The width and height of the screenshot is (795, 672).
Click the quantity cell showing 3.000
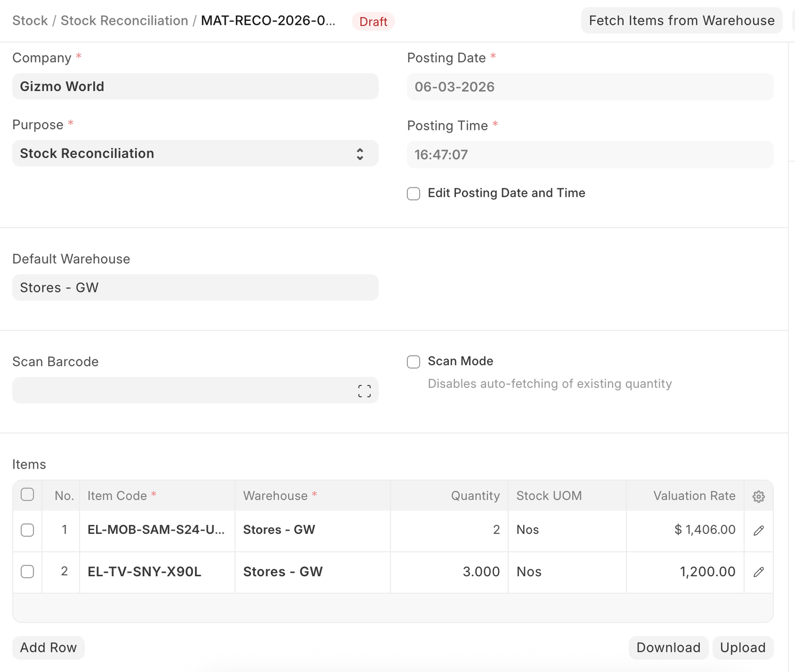click(449, 572)
